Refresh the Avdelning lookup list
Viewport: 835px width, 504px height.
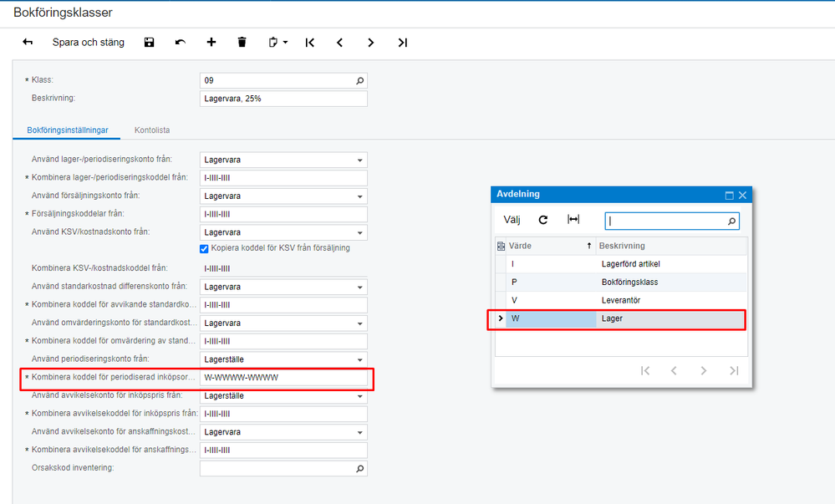pyautogui.click(x=542, y=220)
